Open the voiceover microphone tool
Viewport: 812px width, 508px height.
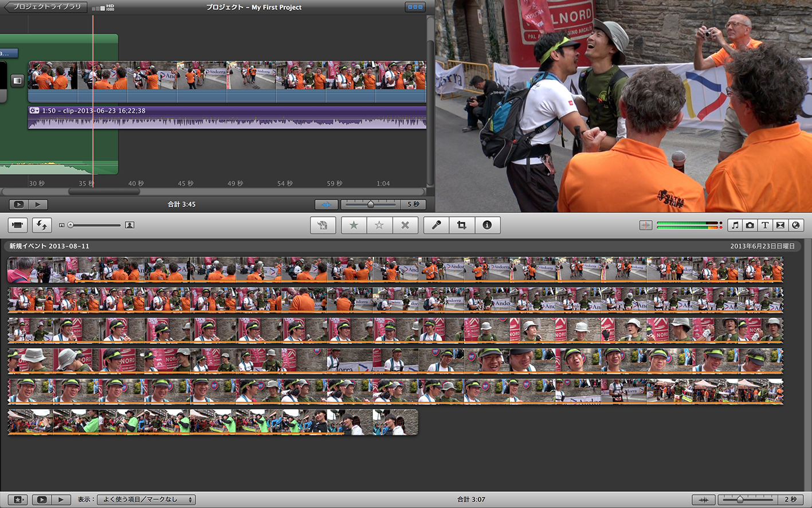click(x=436, y=225)
